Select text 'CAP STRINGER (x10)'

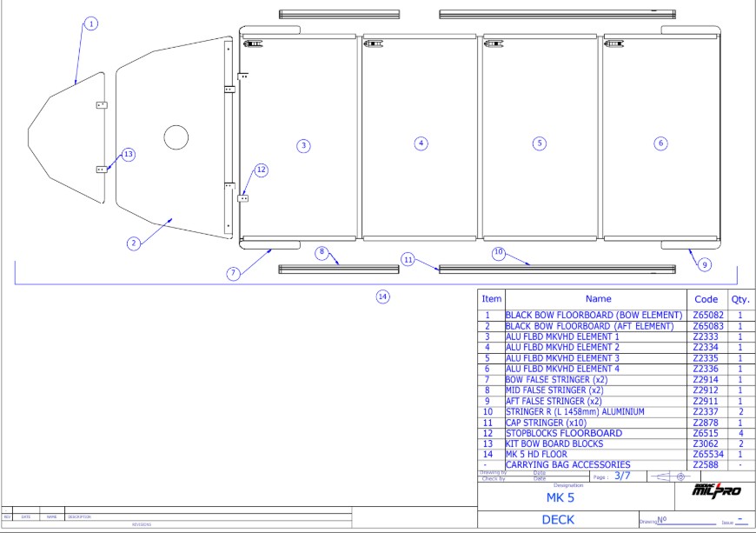[546, 423]
